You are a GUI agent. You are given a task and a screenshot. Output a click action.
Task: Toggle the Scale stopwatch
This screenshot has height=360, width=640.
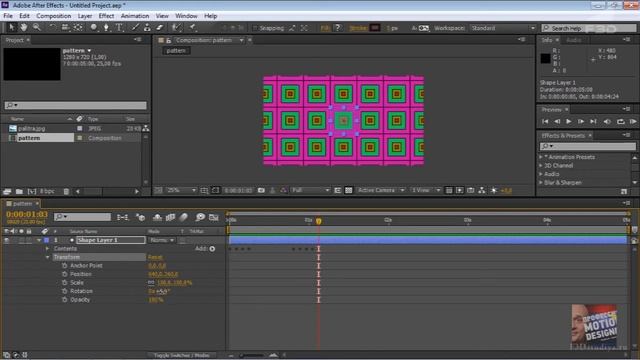[64, 282]
